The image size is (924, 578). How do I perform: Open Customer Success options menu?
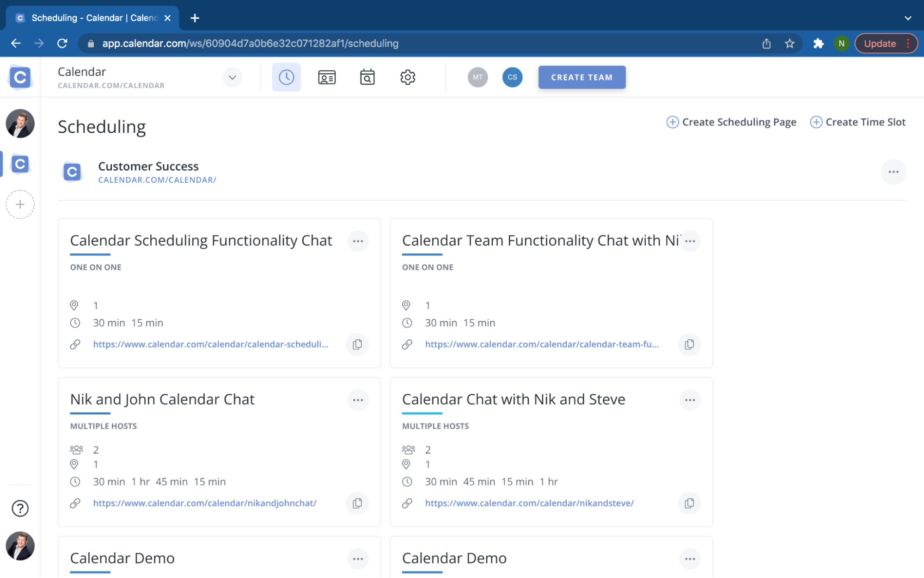(x=893, y=172)
